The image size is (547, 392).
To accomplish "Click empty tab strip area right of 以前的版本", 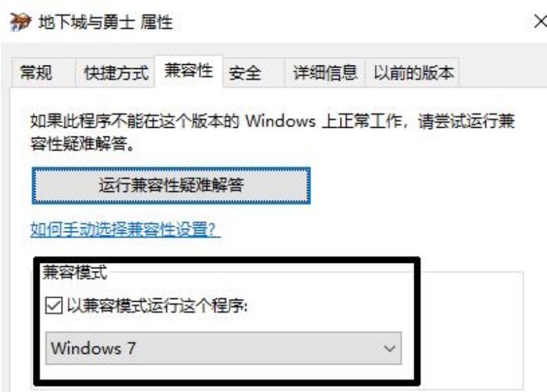I will click(x=503, y=72).
